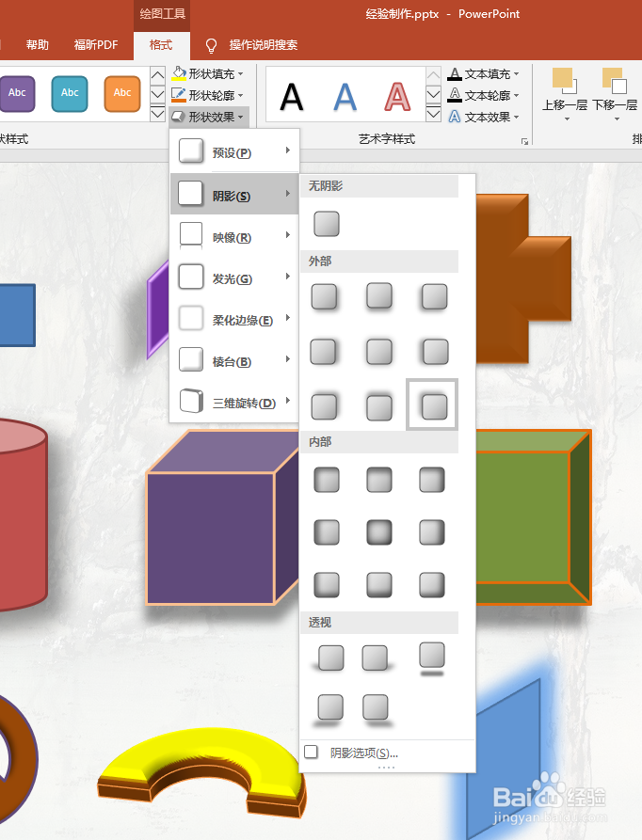This screenshot has width=642, height=840.
Task: Open 阴影选项(S)... shadow options
Action: pyautogui.click(x=387, y=753)
